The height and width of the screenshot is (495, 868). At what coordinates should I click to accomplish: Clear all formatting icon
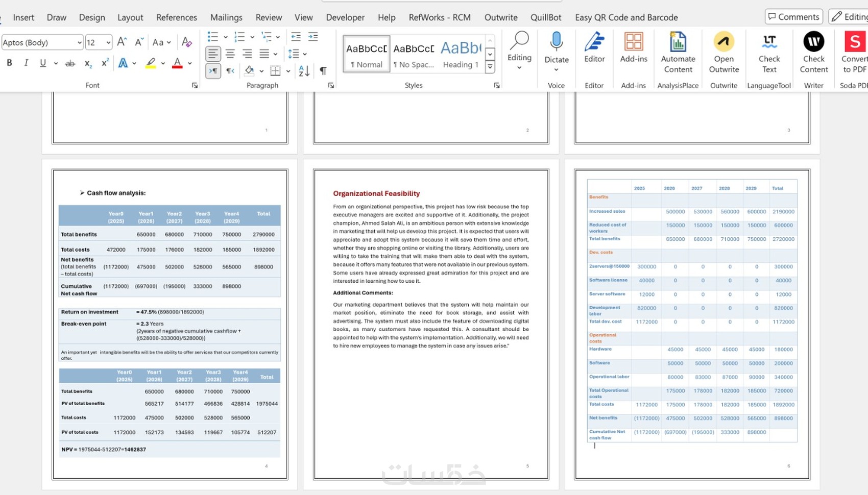click(x=187, y=42)
